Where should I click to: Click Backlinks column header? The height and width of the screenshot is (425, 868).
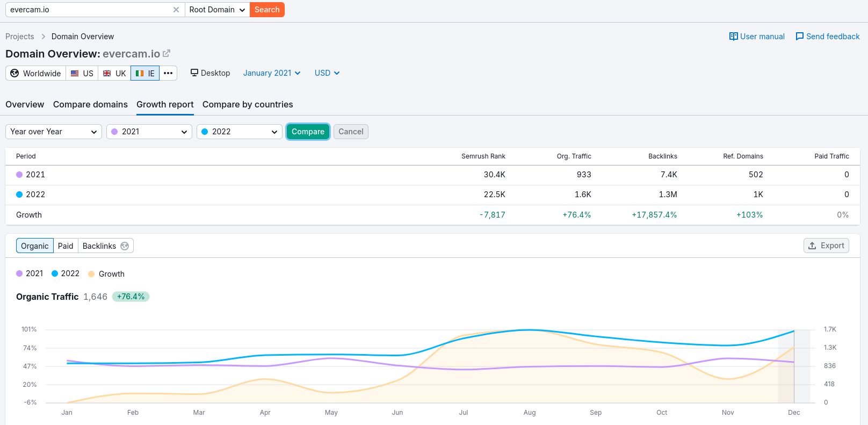click(x=663, y=156)
